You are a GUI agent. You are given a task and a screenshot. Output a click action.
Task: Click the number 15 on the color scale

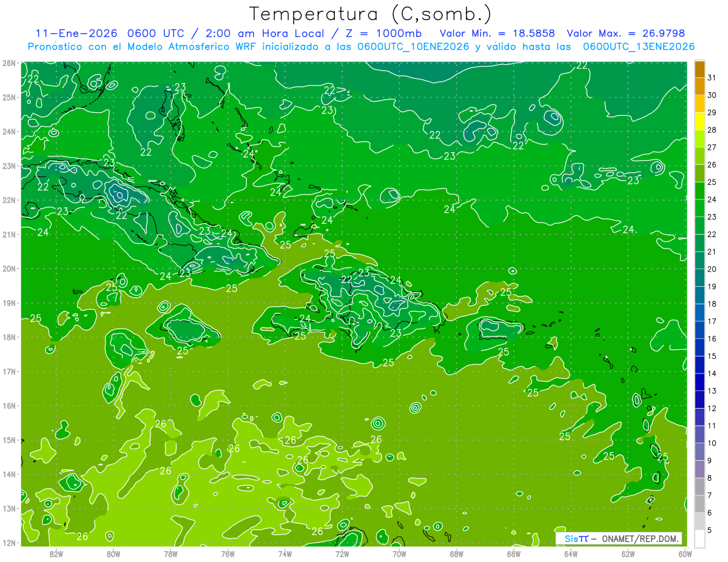click(x=712, y=356)
